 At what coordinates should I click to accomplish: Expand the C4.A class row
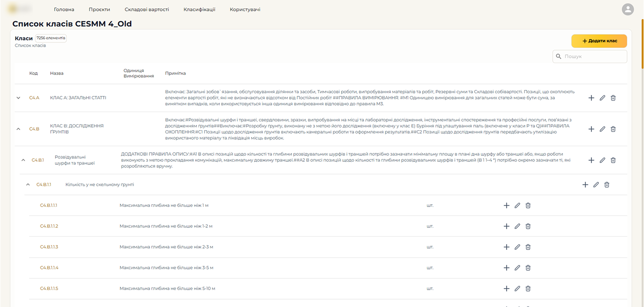18,98
